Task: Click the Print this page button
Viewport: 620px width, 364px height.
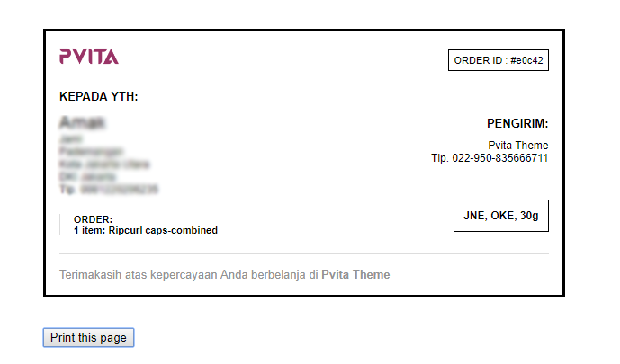Action: click(x=88, y=338)
